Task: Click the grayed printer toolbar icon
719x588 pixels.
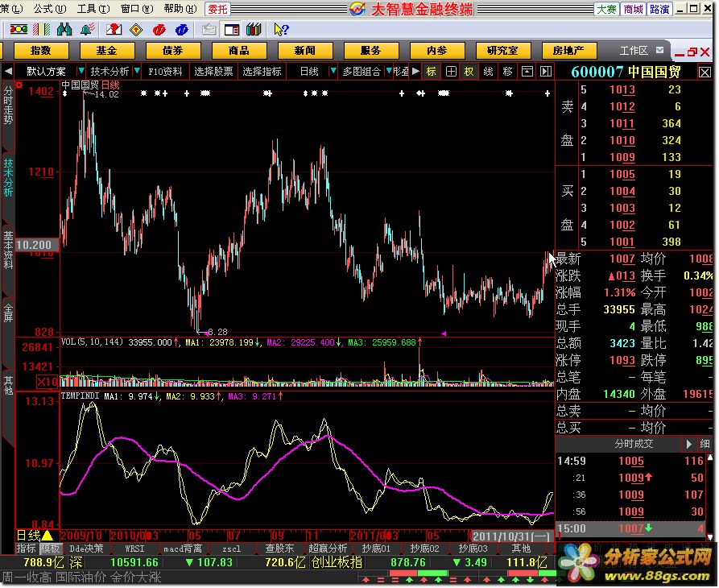Action: (209, 30)
